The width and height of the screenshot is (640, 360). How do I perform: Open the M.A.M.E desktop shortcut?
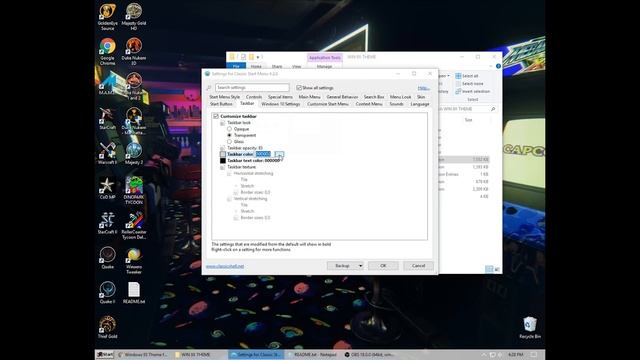(x=107, y=84)
